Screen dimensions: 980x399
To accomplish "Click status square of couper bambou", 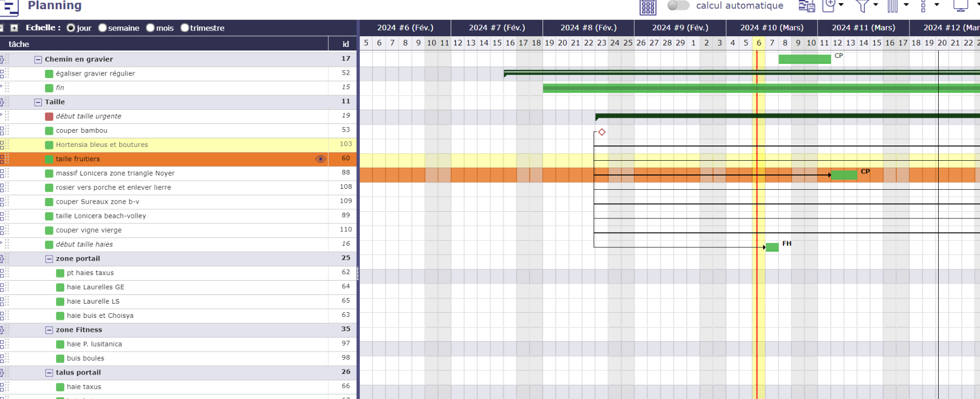I will [49, 131].
